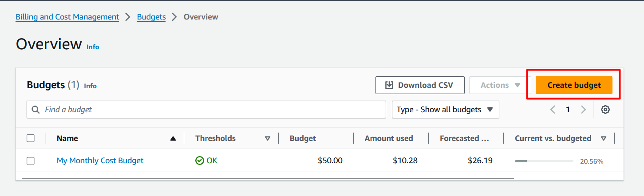Click Thresholds column sort arrow
The width and height of the screenshot is (644, 196).
(268, 138)
